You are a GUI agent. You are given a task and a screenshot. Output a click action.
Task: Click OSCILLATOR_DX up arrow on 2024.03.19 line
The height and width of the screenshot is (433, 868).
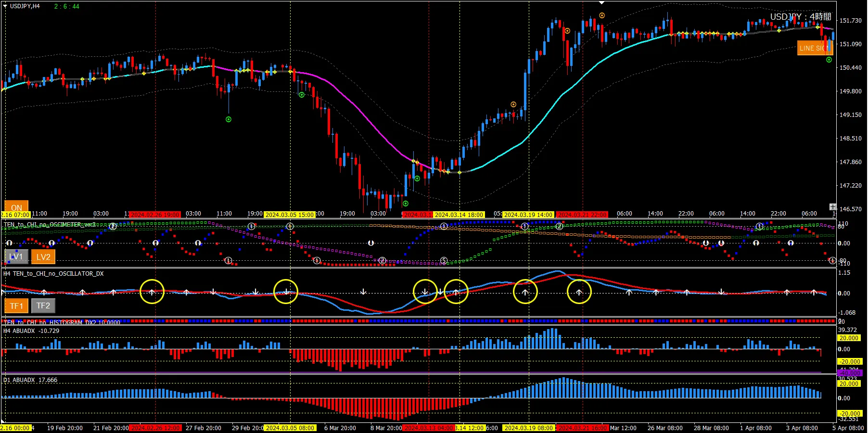point(525,292)
